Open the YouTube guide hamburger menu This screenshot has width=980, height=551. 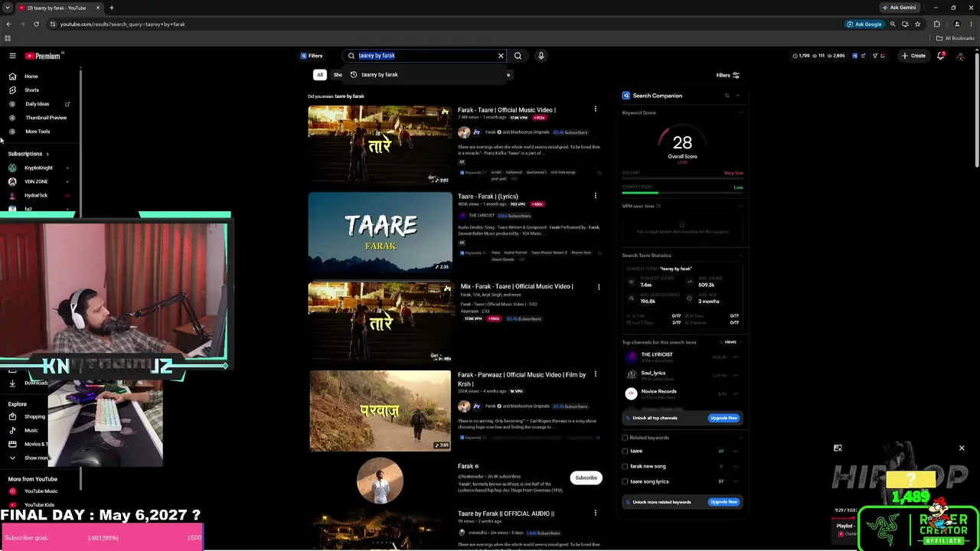coord(12,56)
